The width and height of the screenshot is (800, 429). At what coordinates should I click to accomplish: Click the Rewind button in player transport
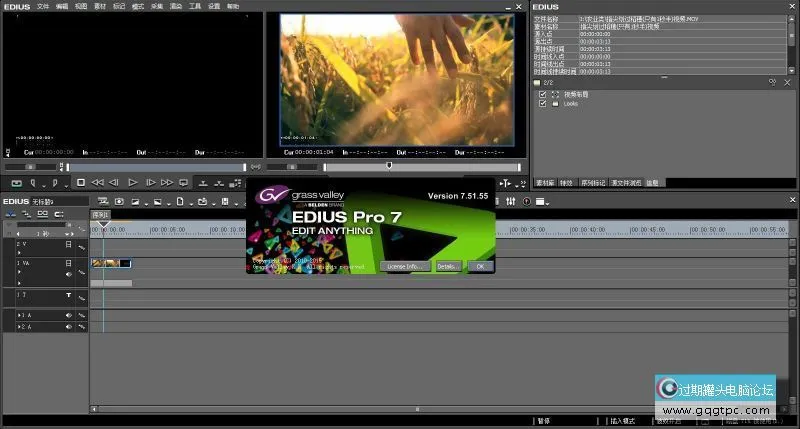click(97, 183)
